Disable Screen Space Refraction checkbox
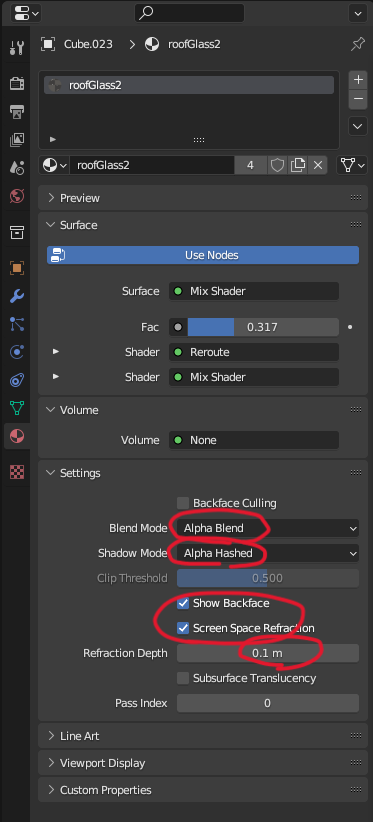Image resolution: width=373 pixels, height=822 pixels. click(x=183, y=628)
